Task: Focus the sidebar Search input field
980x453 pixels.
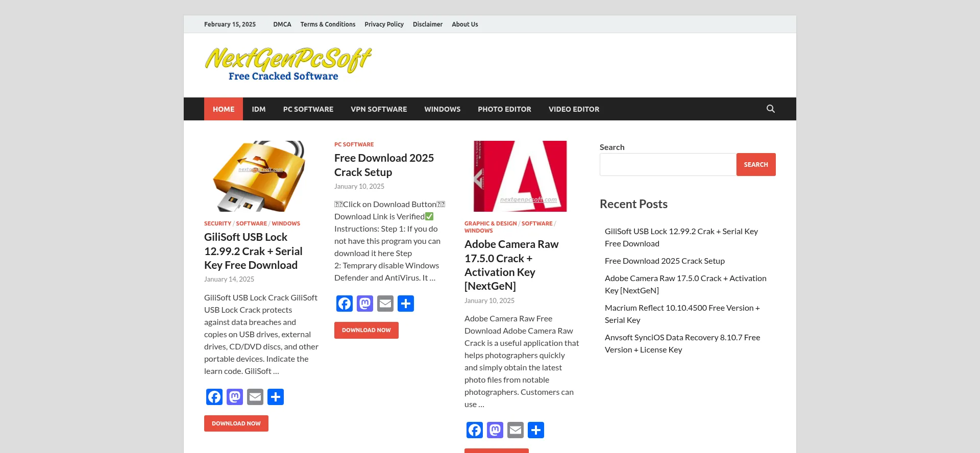Action: tap(668, 164)
